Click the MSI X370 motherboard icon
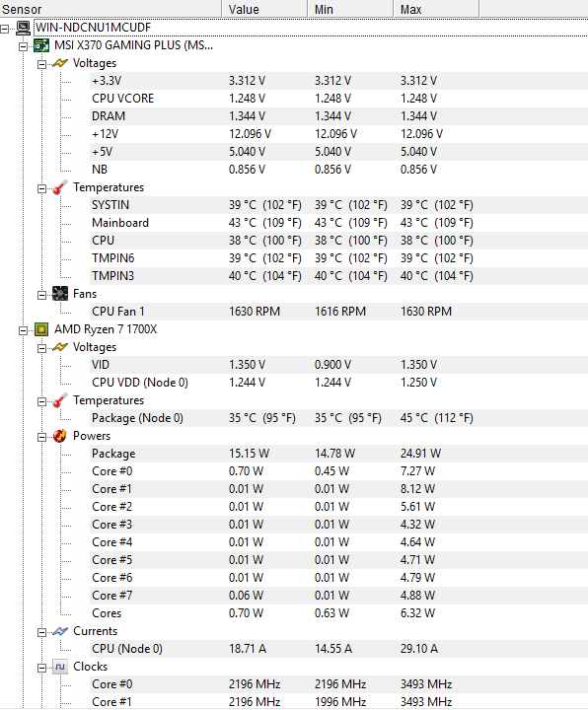 (41, 45)
